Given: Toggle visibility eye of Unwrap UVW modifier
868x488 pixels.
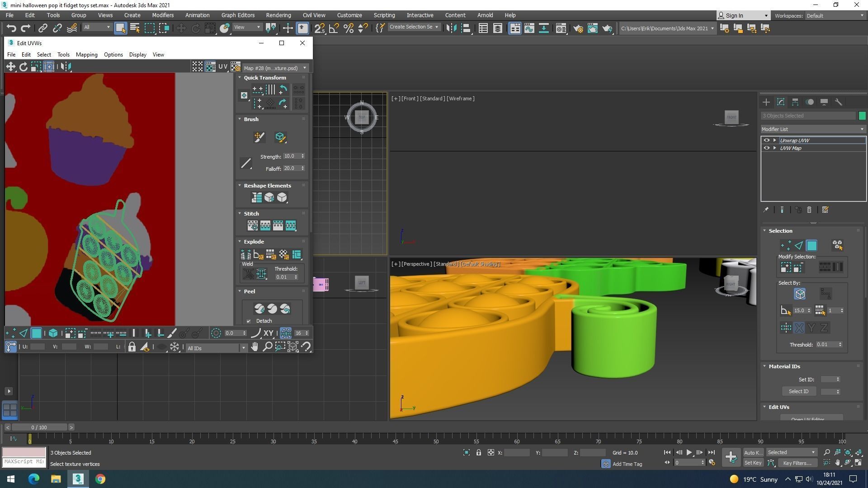Looking at the screenshot, I should (x=766, y=141).
